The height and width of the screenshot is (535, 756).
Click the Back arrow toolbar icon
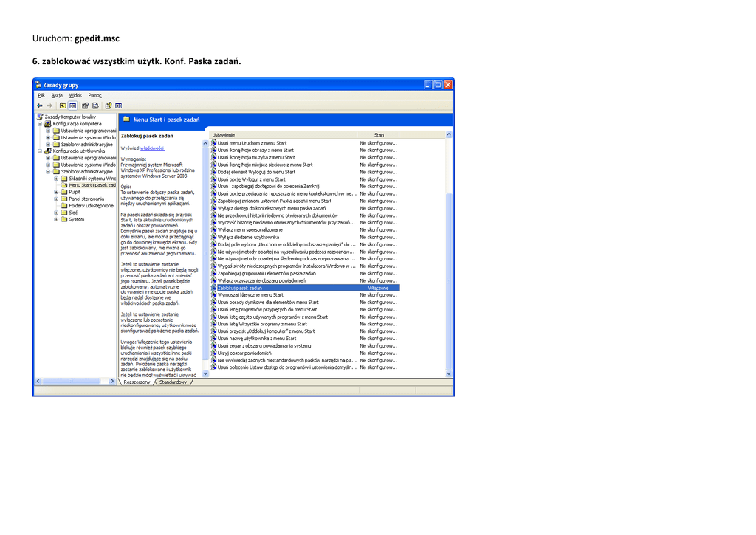40,106
